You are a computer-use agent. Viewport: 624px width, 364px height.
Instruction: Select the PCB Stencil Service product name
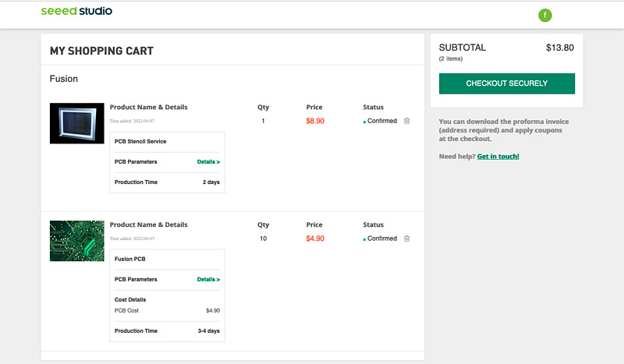coord(140,141)
